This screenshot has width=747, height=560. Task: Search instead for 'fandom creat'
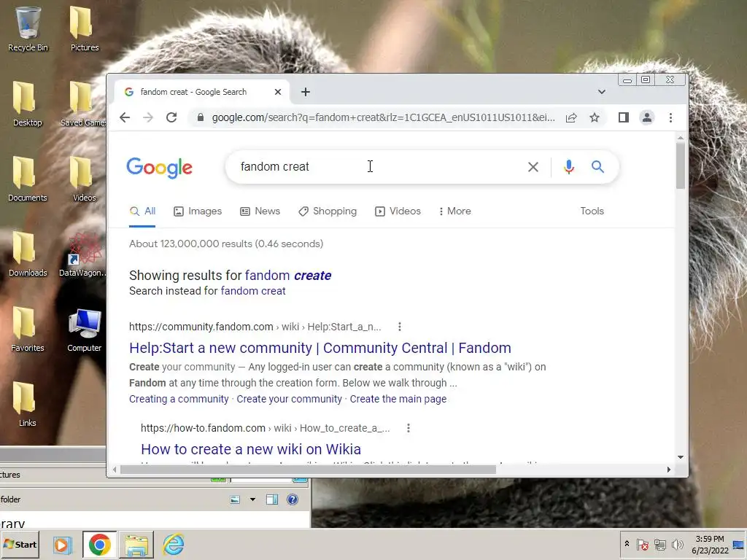(253, 291)
